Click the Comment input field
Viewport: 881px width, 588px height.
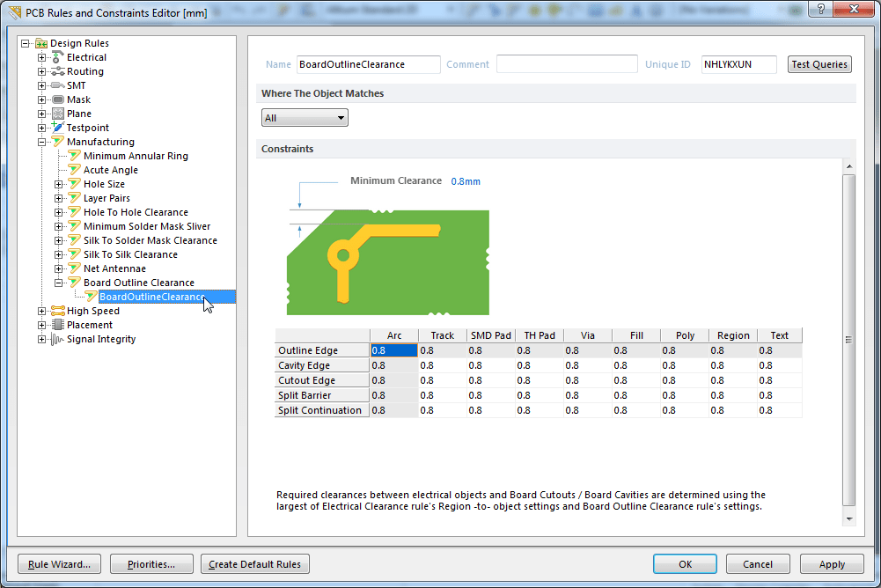click(x=567, y=64)
